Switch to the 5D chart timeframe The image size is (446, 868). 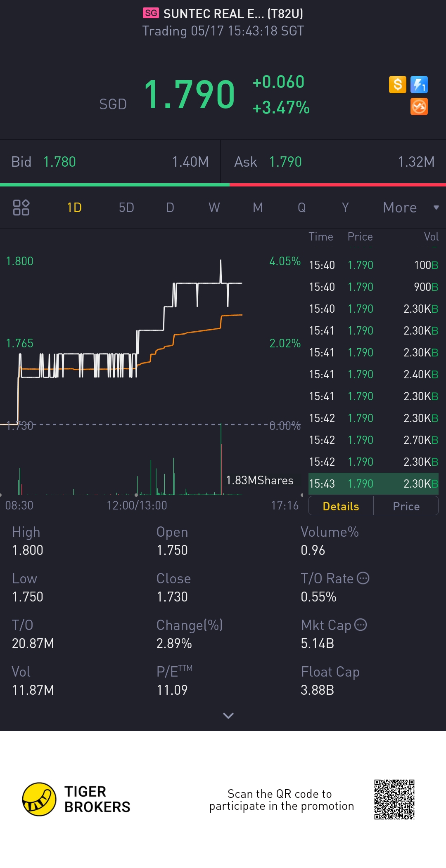click(x=126, y=208)
